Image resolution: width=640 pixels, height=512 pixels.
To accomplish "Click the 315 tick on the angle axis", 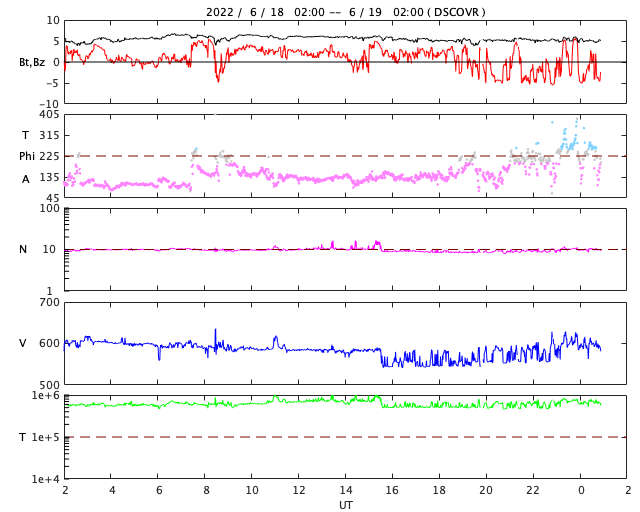I will point(50,135).
